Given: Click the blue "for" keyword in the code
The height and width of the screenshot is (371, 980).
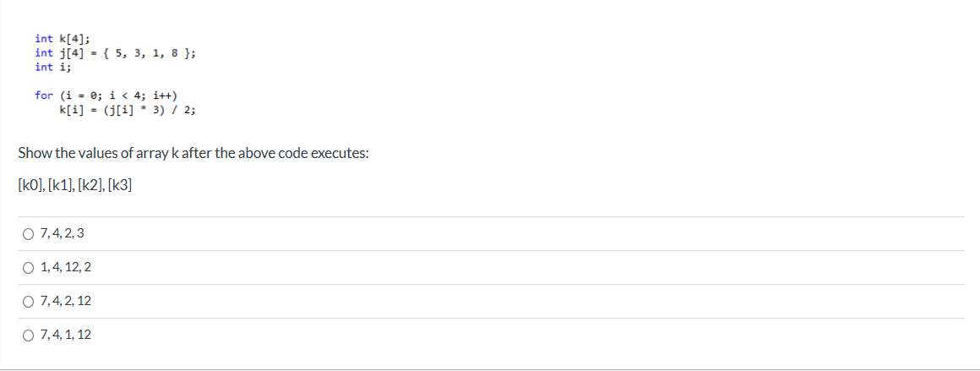Looking at the screenshot, I should [x=44, y=95].
